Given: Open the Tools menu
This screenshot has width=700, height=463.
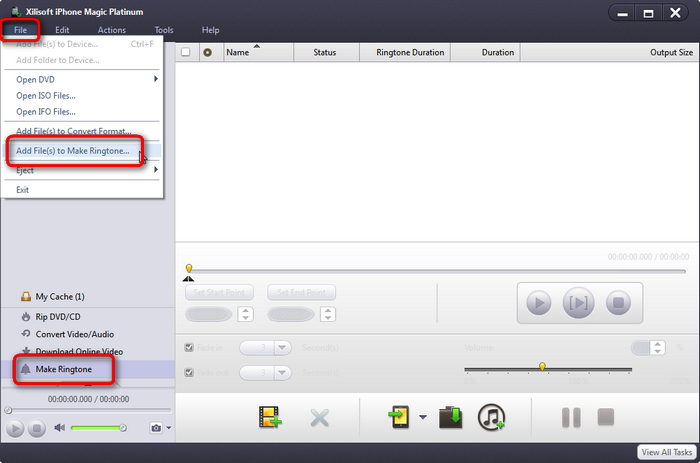Looking at the screenshot, I should 164,30.
